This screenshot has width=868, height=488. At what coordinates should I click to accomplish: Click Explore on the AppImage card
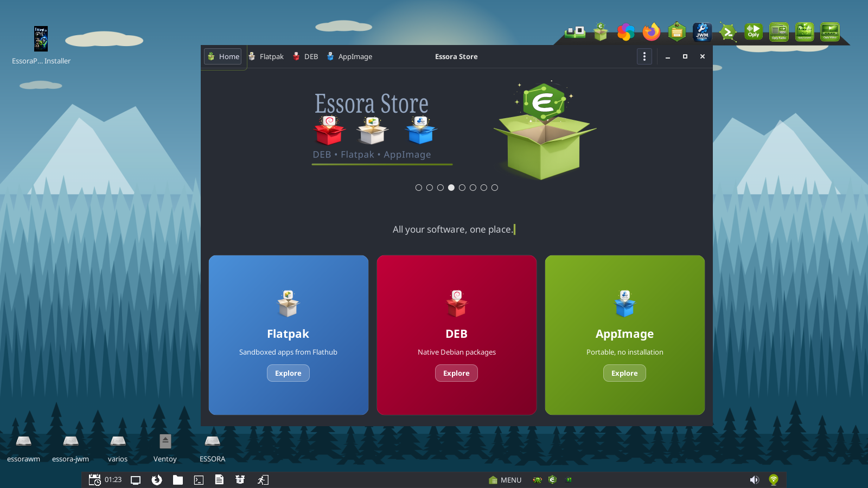tap(624, 373)
